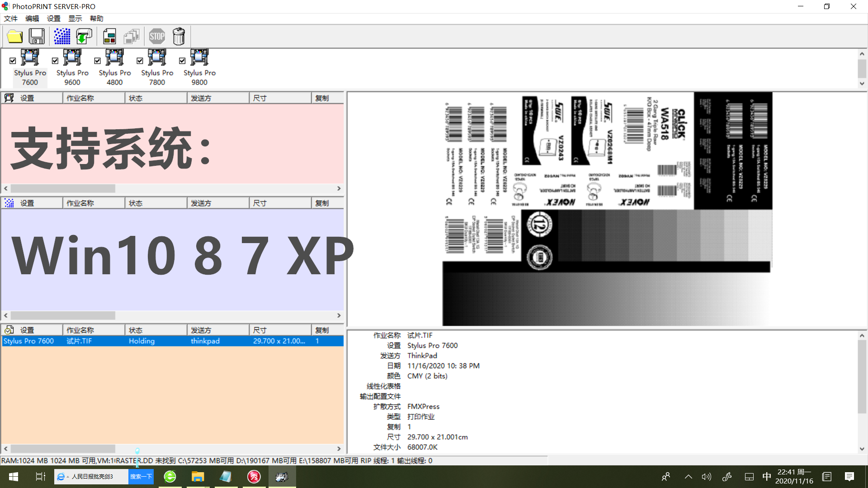Uncheck the Stylus Pro 9800 checkbox
868x488 pixels.
[182, 61]
